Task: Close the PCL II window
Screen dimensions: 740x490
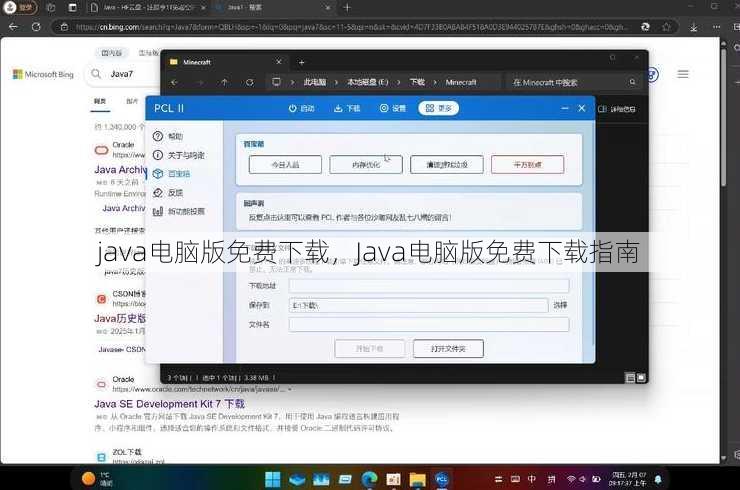Action: pyautogui.click(x=581, y=108)
